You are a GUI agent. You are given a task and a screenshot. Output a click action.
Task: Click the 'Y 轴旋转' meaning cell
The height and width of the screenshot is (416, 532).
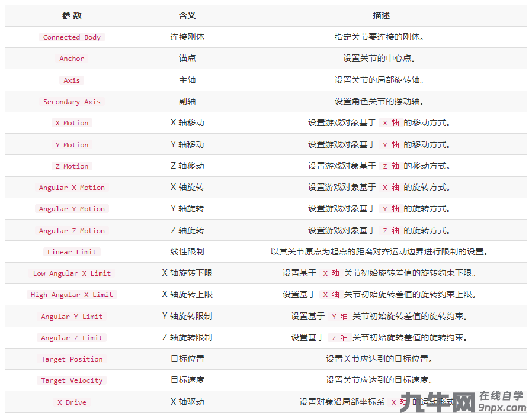[x=187, y=208]
